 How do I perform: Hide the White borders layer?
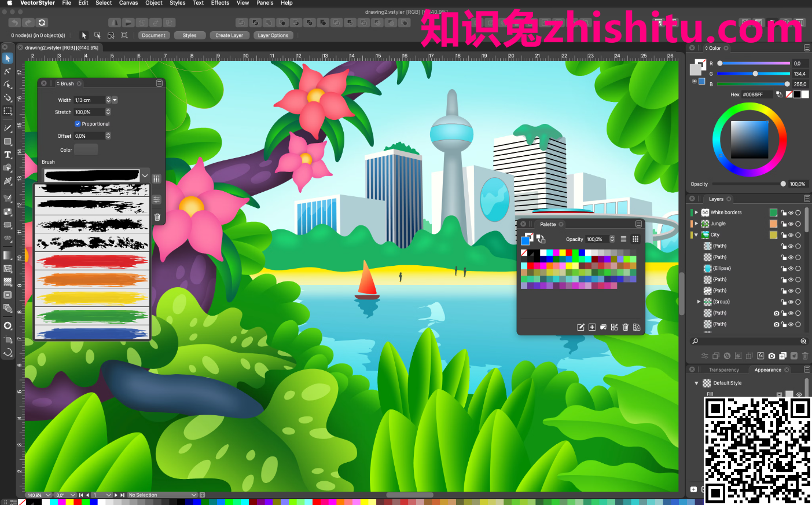point(791,213)
